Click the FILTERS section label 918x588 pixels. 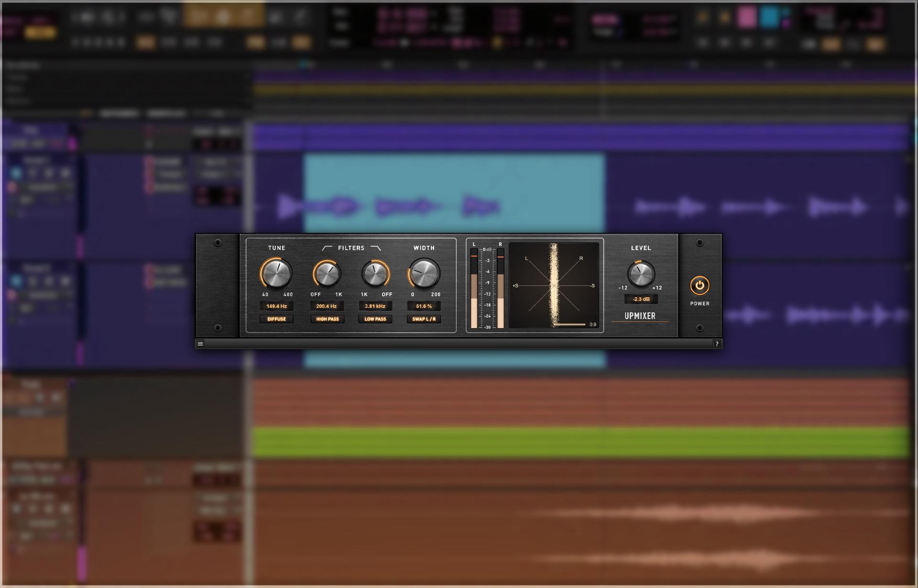351,248
